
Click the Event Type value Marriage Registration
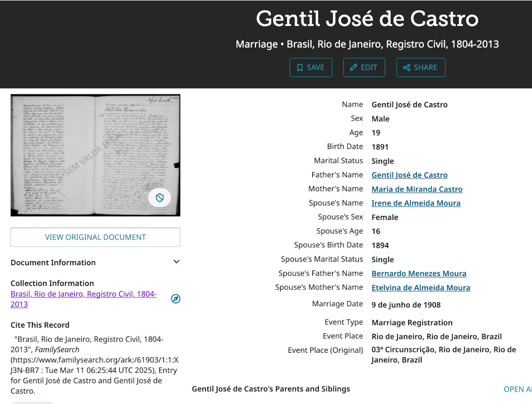[412, 322]
